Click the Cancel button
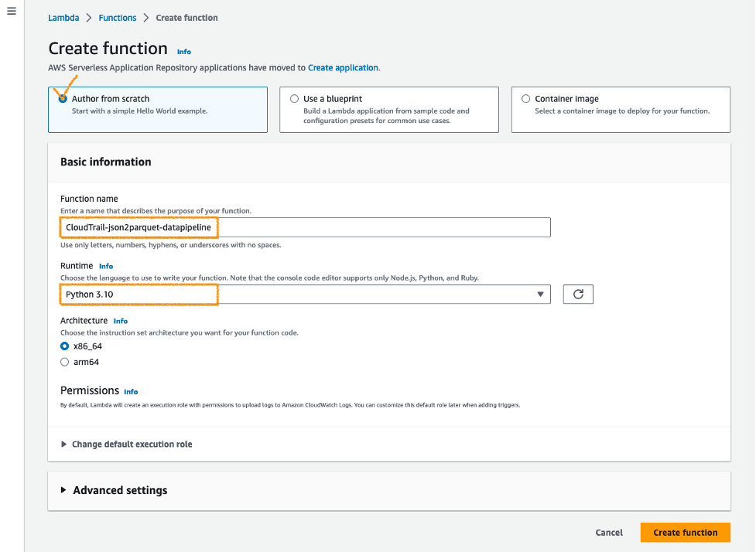 [x=609, y=532]
